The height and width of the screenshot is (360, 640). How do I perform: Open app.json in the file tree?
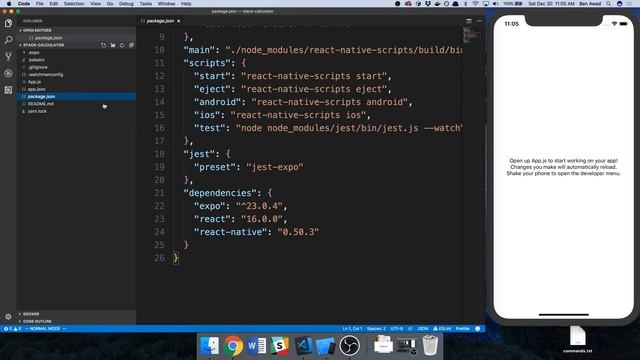click(x=36, y=89)
